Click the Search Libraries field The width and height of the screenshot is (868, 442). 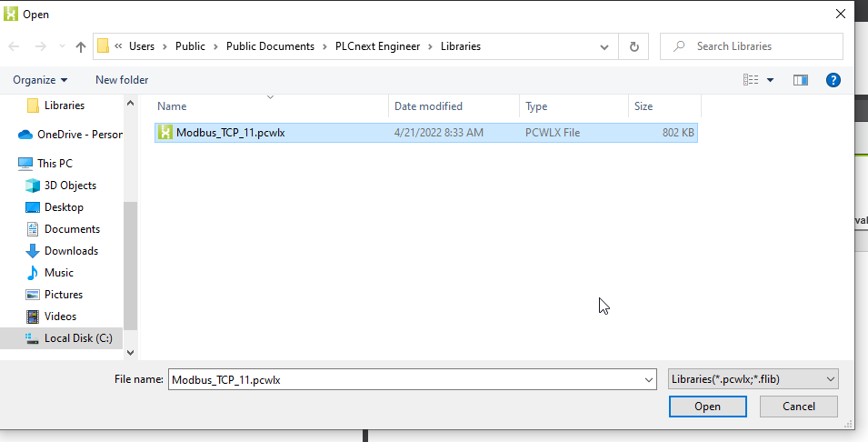pos(751,46)
